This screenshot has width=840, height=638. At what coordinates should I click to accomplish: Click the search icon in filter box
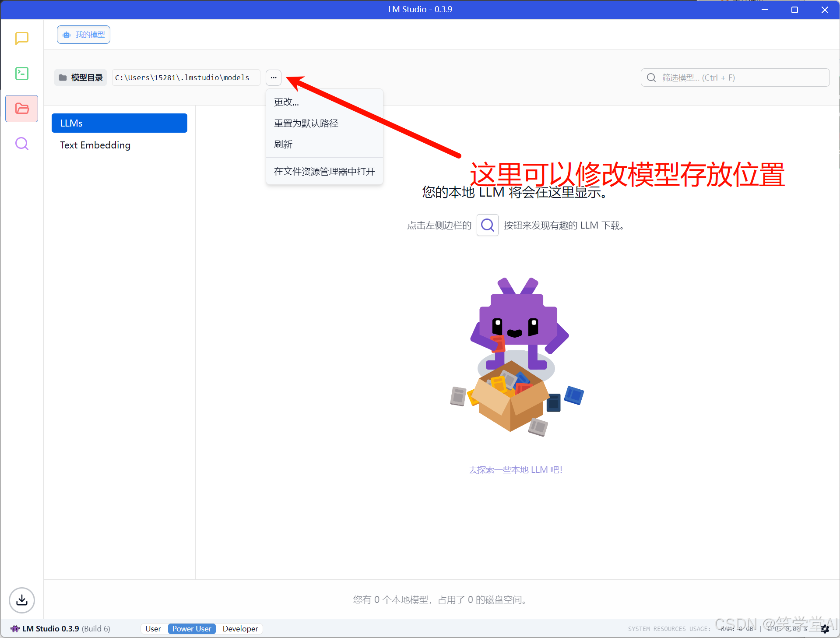click(x=651, y=78)
